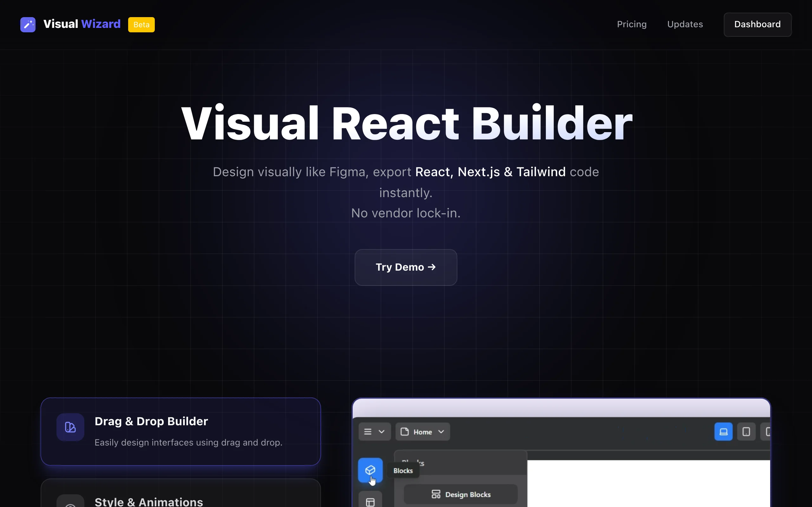The image size is (812, 507).
Task: Click the yellow Beta badge
Action: tap(141, 24)
